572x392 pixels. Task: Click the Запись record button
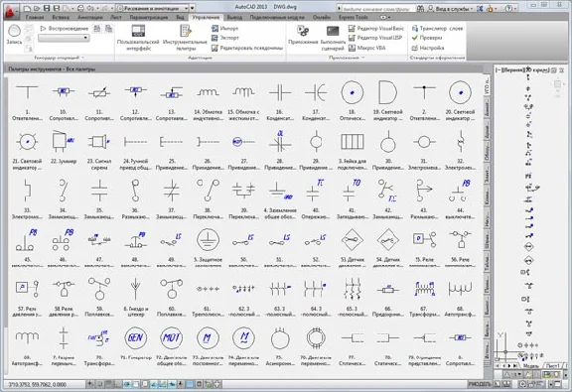point(14,35)
